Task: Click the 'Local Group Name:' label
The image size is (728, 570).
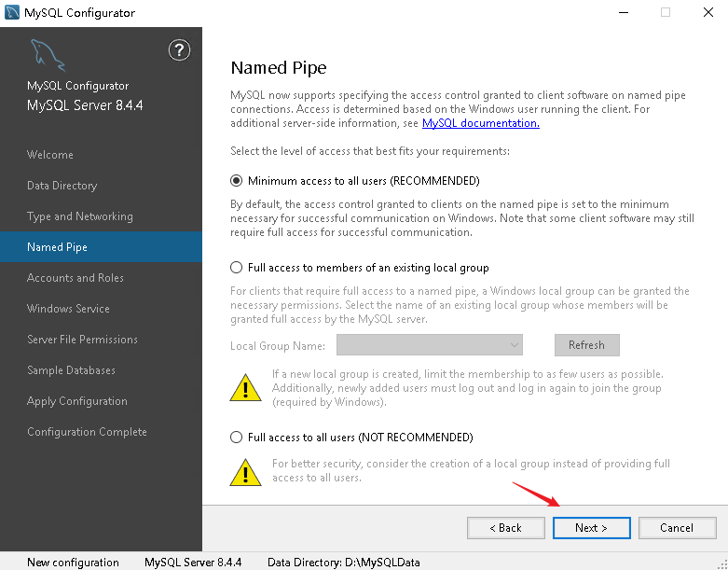Action: (x=278, y=346)
